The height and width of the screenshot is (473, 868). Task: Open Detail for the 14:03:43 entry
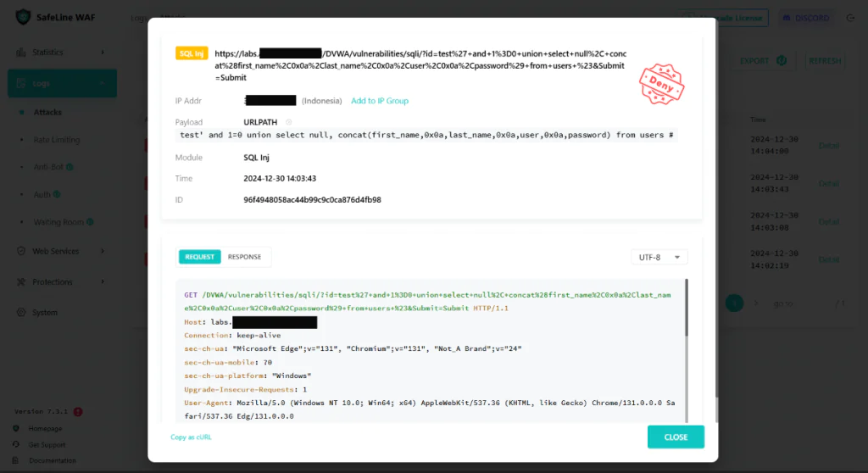tap(829, 183)
